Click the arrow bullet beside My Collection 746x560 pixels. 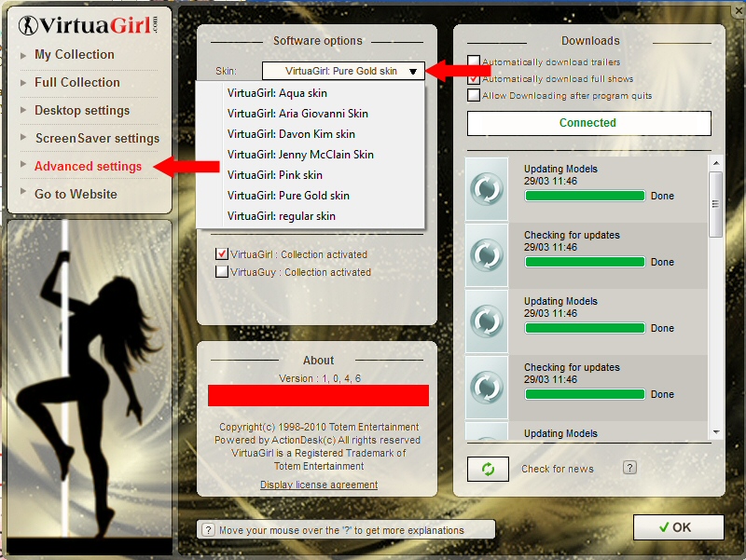(23, 55)
